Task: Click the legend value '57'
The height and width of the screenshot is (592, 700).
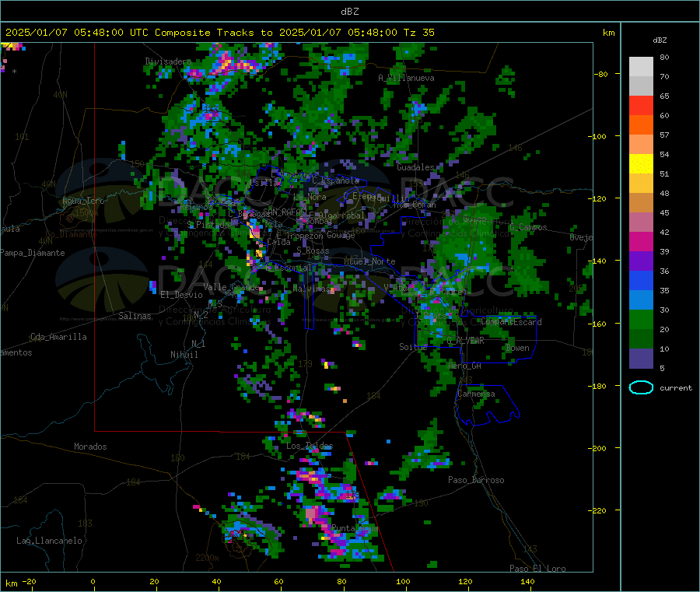Action: click(664, 135)
